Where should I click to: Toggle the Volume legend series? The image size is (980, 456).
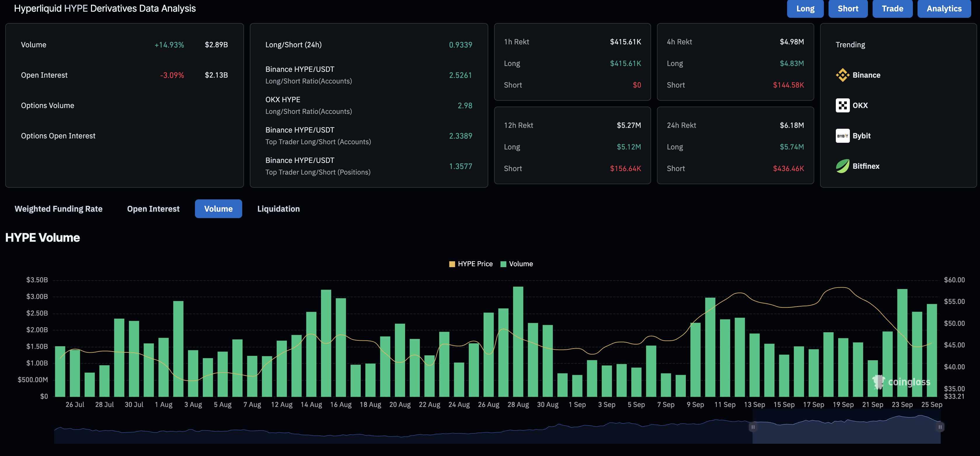516,264
